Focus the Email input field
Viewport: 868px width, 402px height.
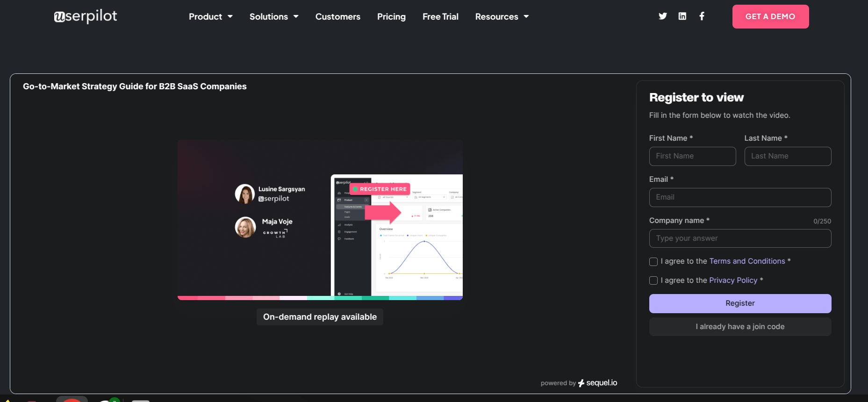coord(740,197)
